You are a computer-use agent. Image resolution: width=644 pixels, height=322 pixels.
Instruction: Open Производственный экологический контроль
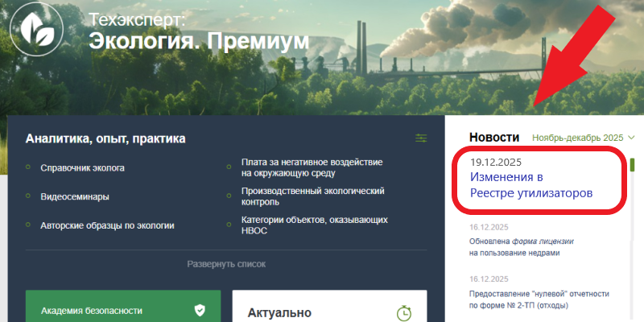312,196
